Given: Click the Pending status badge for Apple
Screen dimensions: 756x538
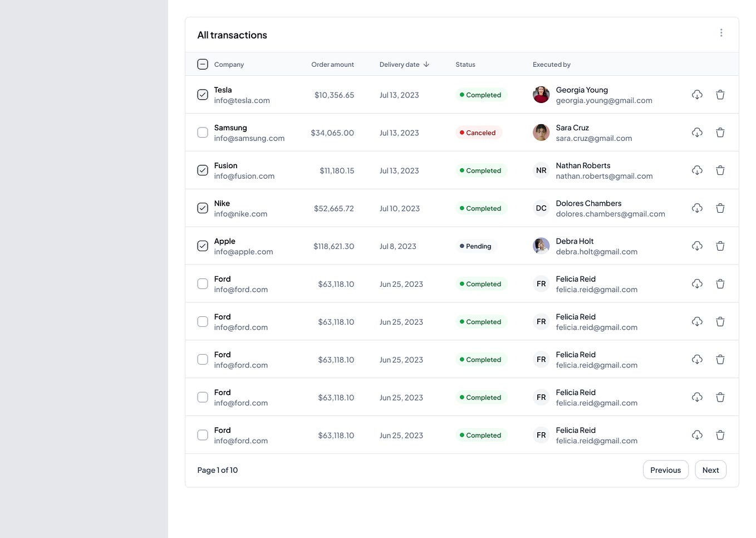Looking at the screenshot, I should coord(475,246).
